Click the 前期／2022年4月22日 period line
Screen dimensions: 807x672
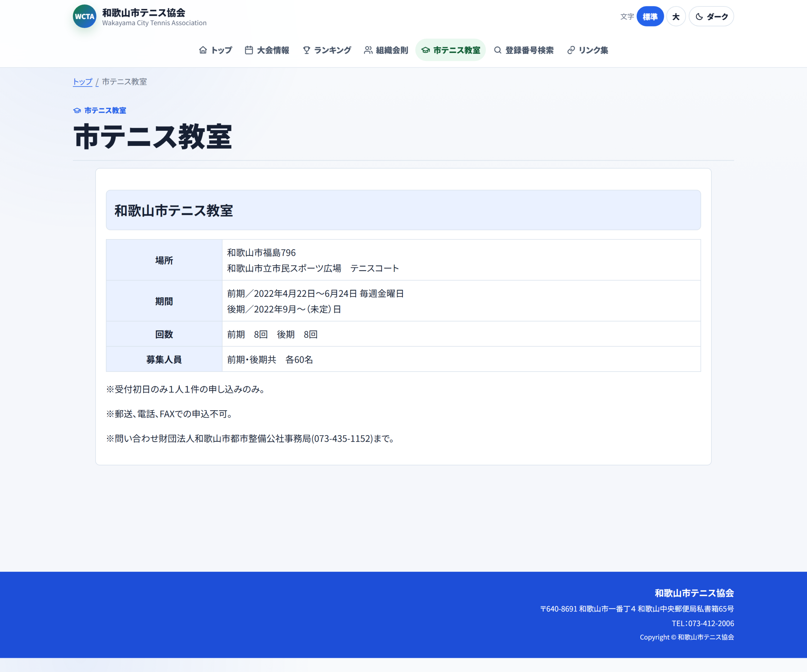316,294
